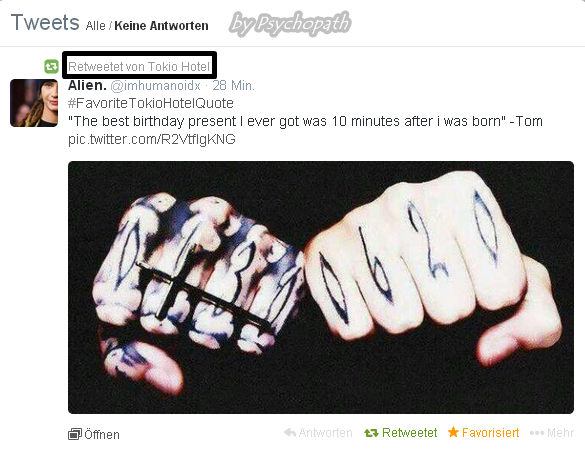Viewport: 585px width, 453px height.
Task: Click the Öffnen expand icon
Action: 75,434
